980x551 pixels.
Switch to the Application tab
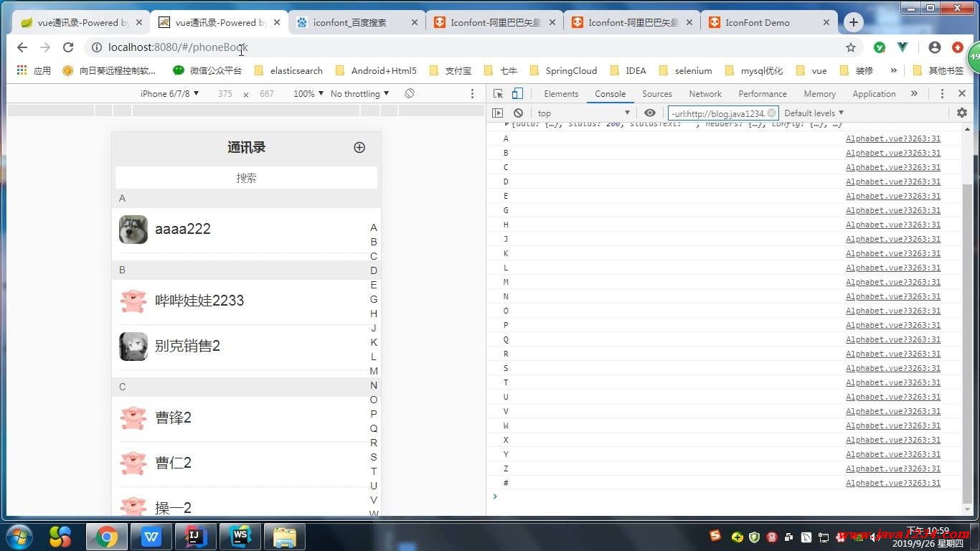coord(874,93)
